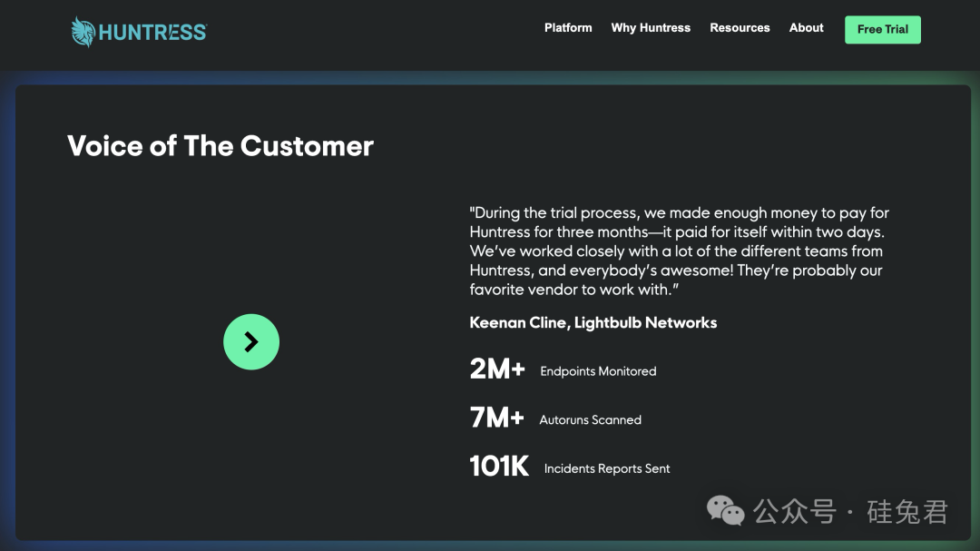This screenshot has width=980, height=551.
Task: Select the Resources navigation item
Action: [x=740, y=28]
